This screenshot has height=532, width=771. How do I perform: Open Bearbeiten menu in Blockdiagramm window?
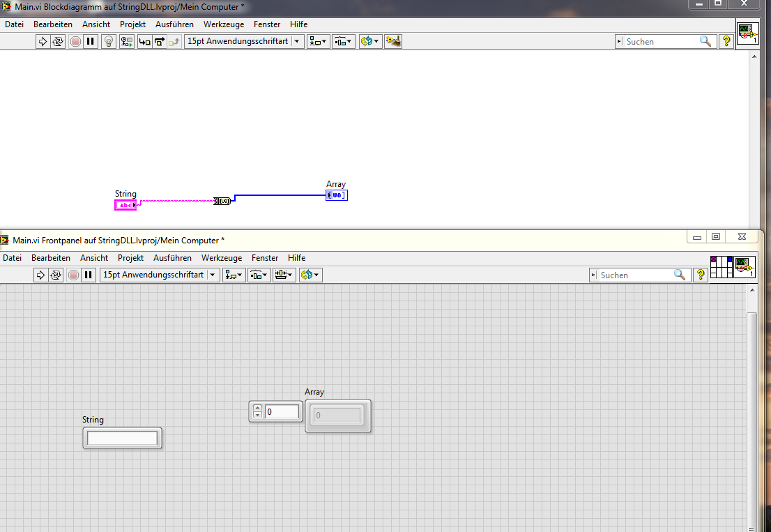52,24
